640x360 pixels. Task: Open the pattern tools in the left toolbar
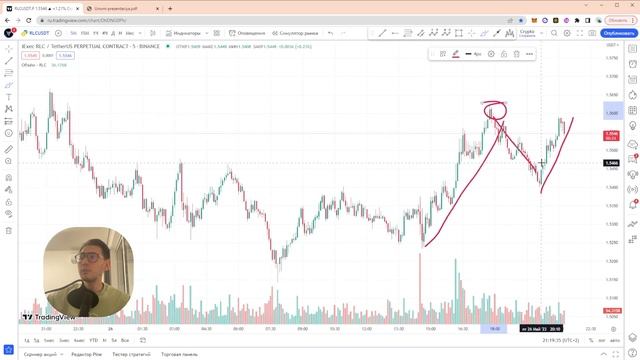[9, 109]
